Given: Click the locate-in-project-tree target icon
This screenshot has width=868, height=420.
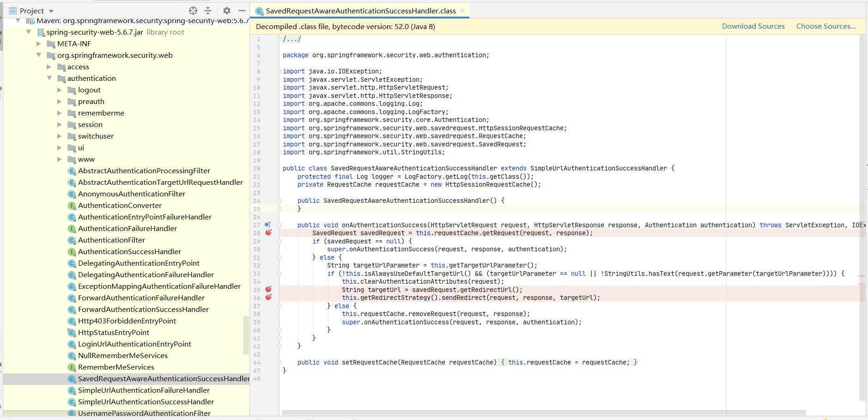Looking at the screenshot, I should [x=193, y=11].
